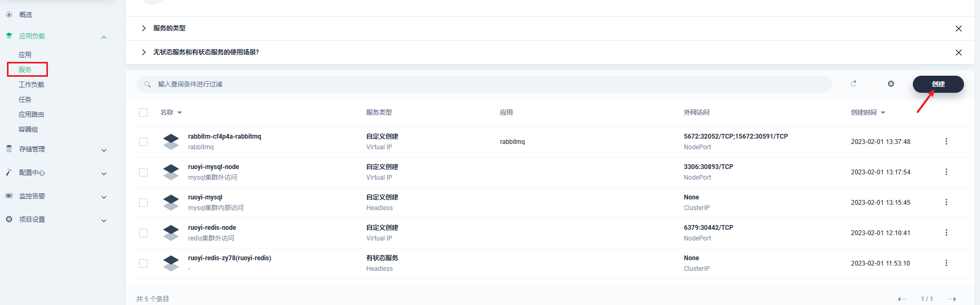Click the ruoyi-mysql-node service icon

(x=171, y=172)
